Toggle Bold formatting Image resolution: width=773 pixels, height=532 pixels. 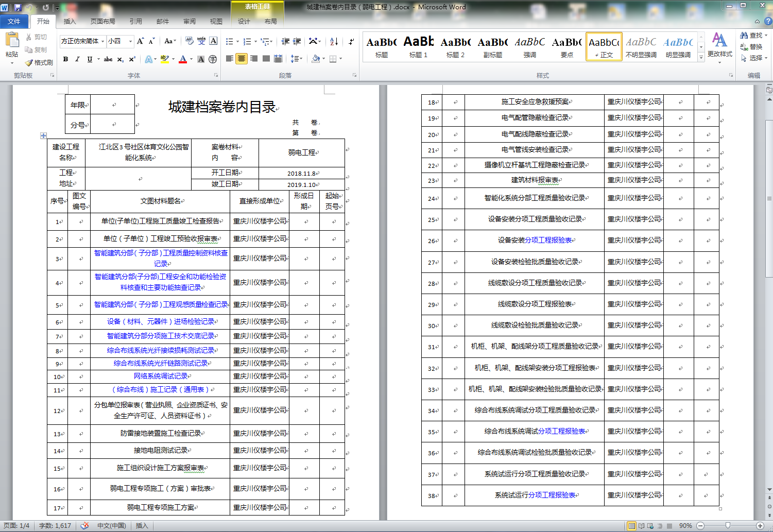coord(65,59)
